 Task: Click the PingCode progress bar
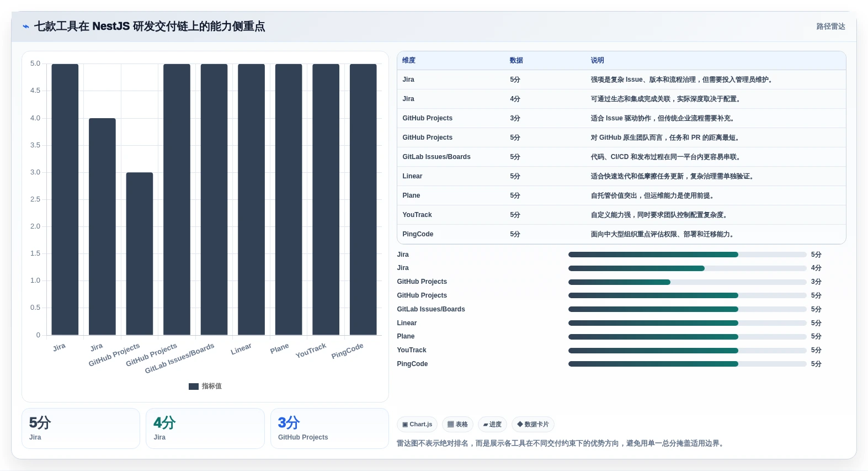[x=688, y=364]
